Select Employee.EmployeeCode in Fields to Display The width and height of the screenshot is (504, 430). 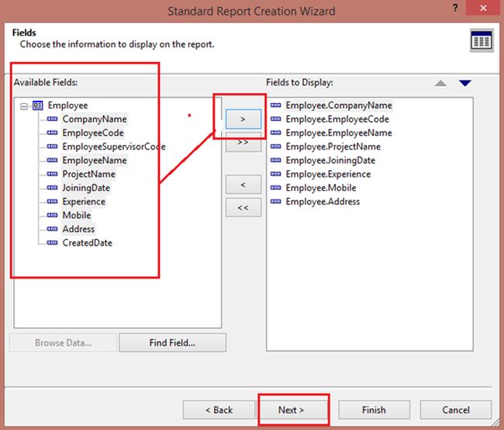click(x=337, y=119)
